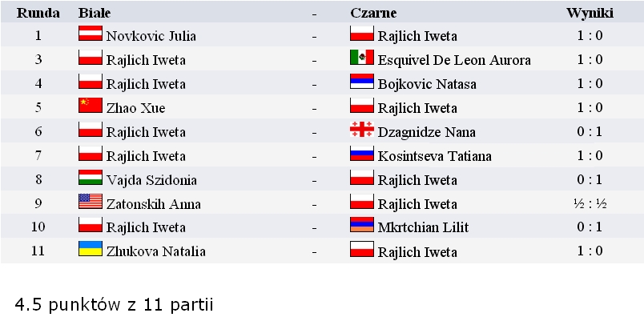
Task: Select the Wyniki column header
Action: [590, 13]
